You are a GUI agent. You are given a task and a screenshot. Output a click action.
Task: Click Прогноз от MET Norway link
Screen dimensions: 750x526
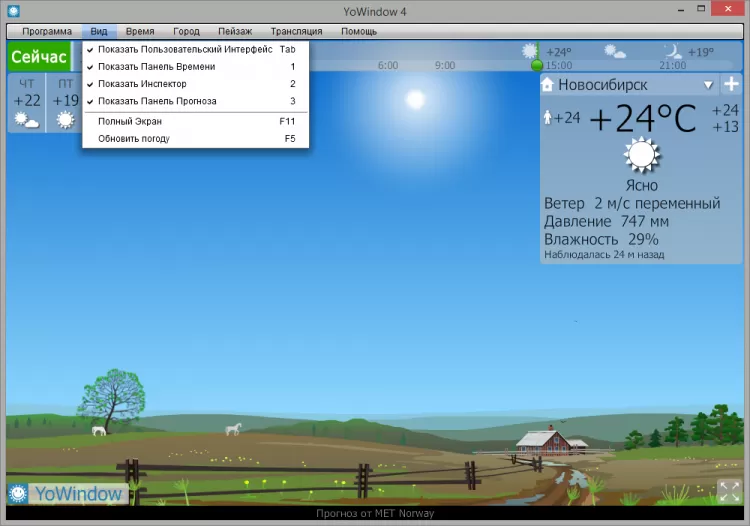click(x=375, y=514)
